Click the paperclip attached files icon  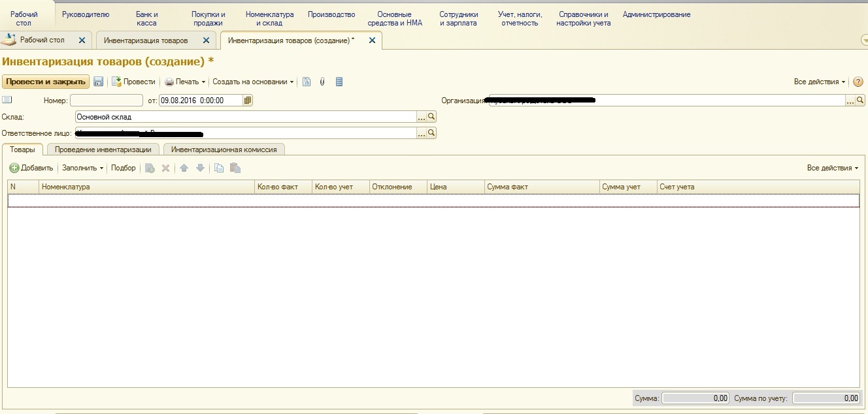pyautogui.click(x=322, y=82)
